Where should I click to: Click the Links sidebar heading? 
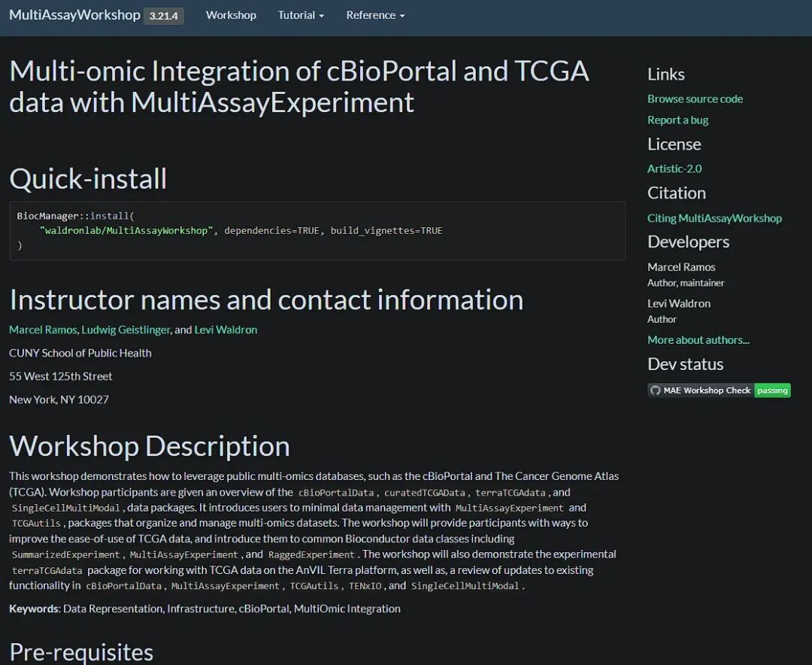[666, 74]
